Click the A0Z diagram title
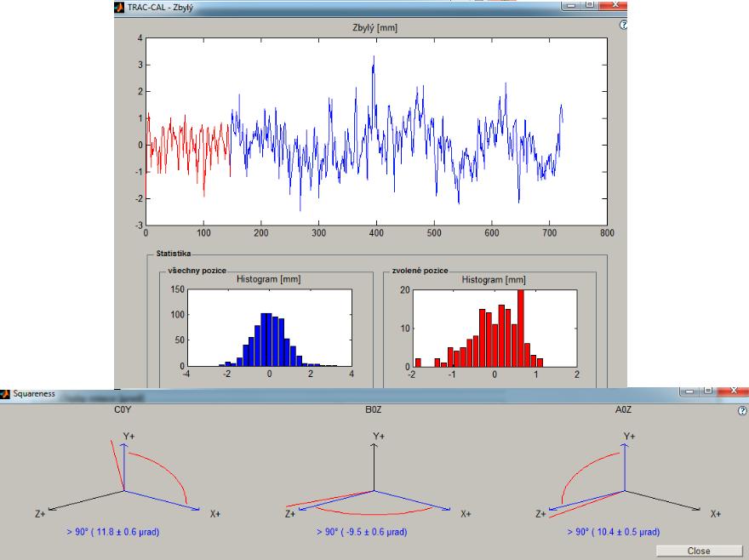749x560 pixels. (x=623, y=409)
